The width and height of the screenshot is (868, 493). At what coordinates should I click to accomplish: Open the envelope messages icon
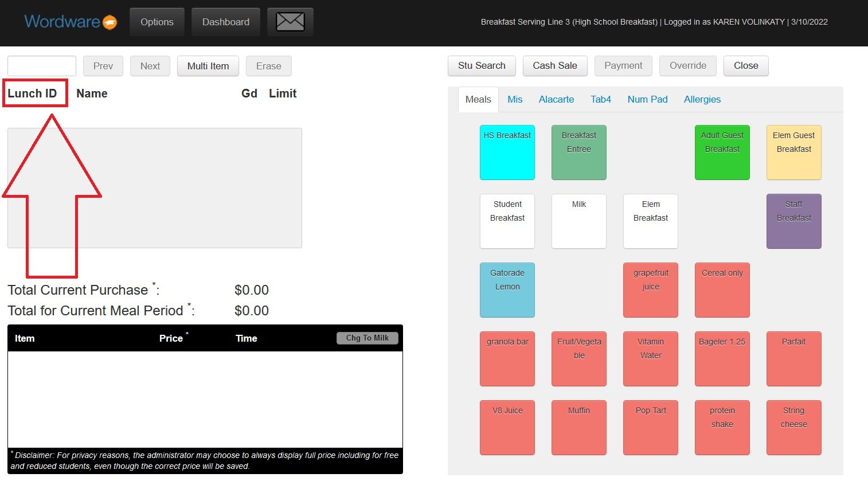click(x=290, y=22)
